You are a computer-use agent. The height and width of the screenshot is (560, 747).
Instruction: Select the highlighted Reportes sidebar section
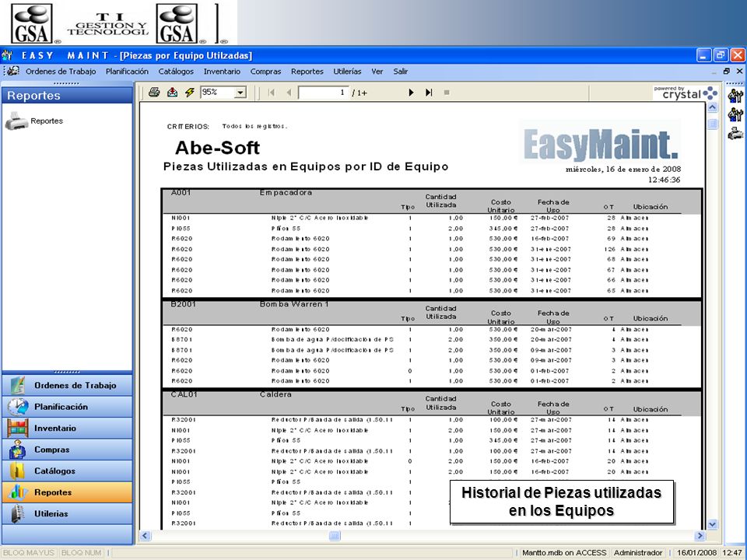[67, 492]
